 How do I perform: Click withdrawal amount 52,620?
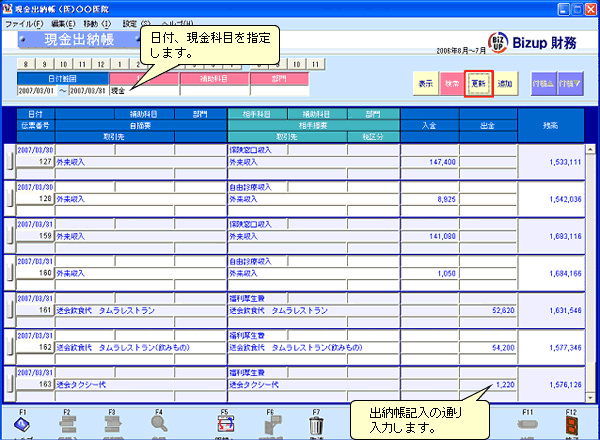pos(503,311)
